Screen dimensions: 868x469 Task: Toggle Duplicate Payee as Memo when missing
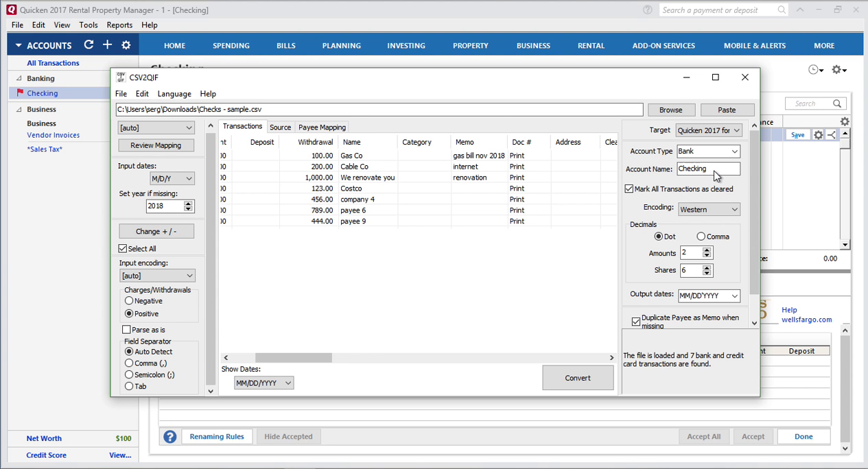point(636,321)
